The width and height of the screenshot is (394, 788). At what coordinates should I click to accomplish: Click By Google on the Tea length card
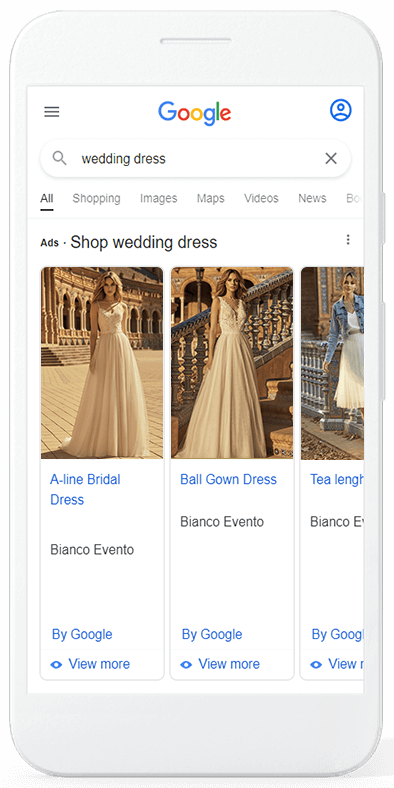(337, 634)
